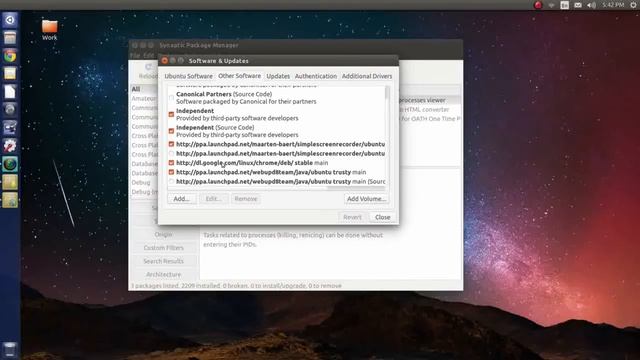Open the Files manager in the launcher
The image size is (640, 360).
(10, 38)
